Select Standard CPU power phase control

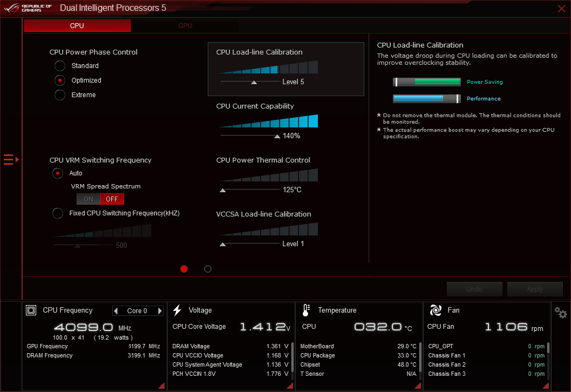tap(60, 66)
